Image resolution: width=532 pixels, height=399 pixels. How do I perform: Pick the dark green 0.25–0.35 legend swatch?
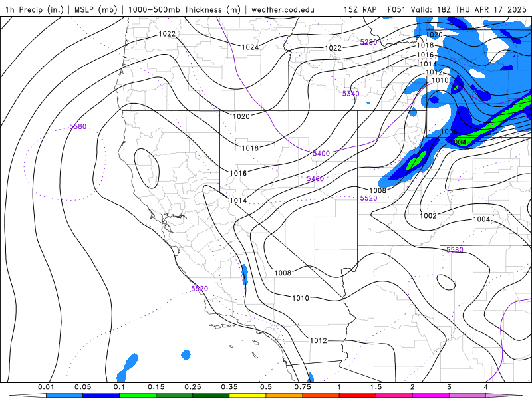click(211, 396)
